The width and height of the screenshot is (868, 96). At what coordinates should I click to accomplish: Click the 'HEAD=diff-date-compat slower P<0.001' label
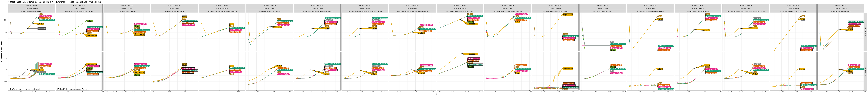click(72, 89)
